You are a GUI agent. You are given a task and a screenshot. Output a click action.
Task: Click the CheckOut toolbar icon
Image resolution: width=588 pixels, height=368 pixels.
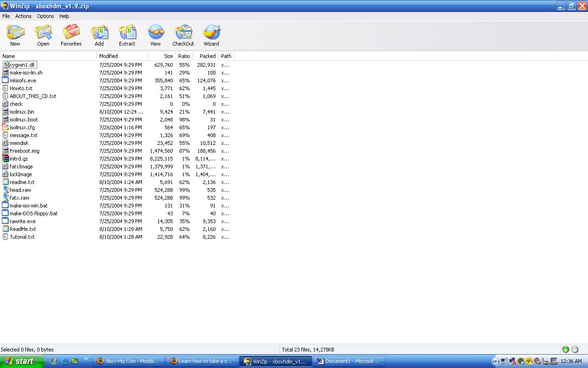tap(183, 33)
